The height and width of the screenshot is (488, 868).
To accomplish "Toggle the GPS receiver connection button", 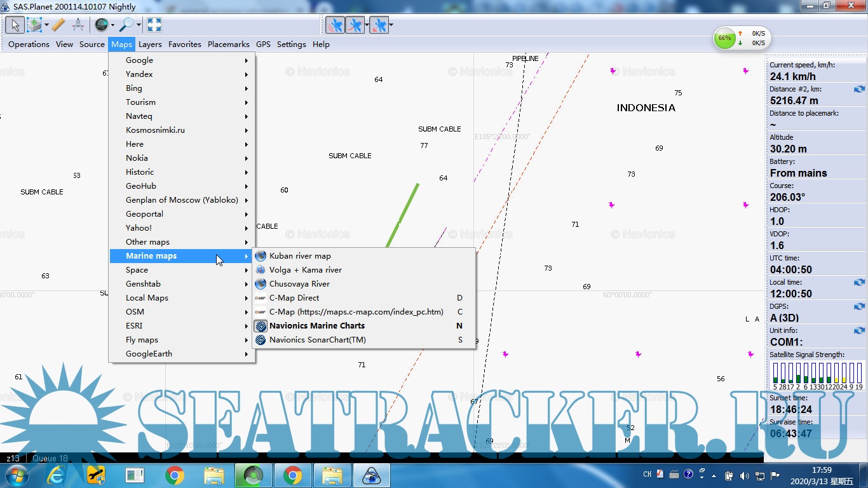I will click(335, 25).
